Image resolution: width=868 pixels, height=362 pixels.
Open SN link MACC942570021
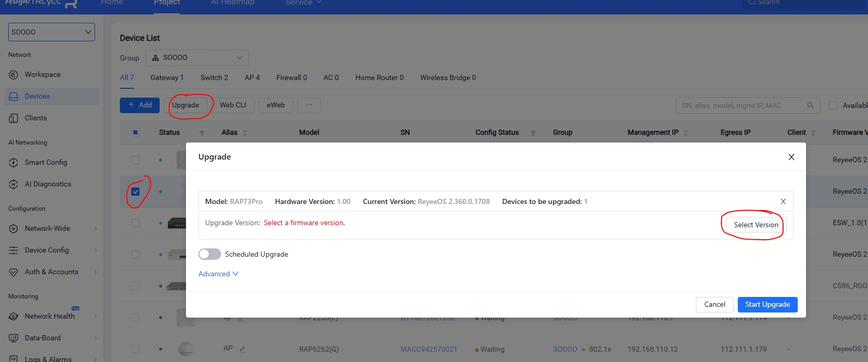click(429, 349)
